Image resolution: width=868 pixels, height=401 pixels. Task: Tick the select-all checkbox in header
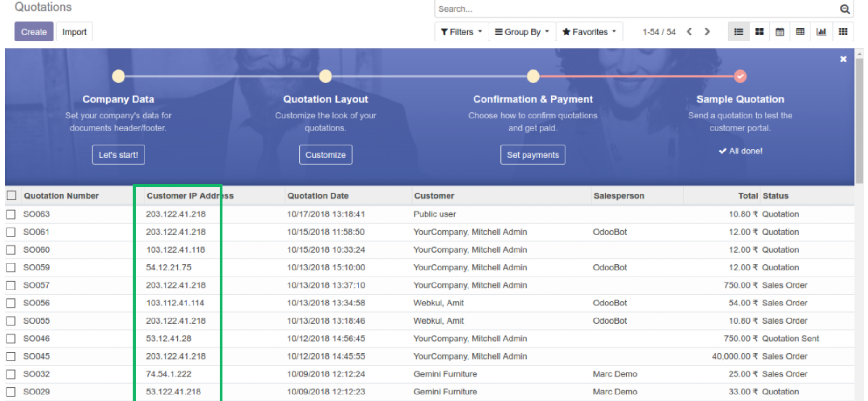tap(12, 195)
